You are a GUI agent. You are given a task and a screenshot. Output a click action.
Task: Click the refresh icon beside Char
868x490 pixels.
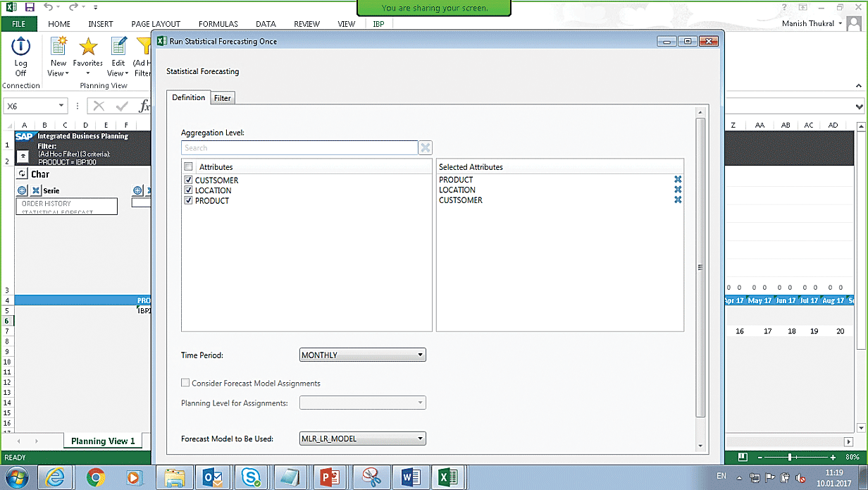coord(23,174)
